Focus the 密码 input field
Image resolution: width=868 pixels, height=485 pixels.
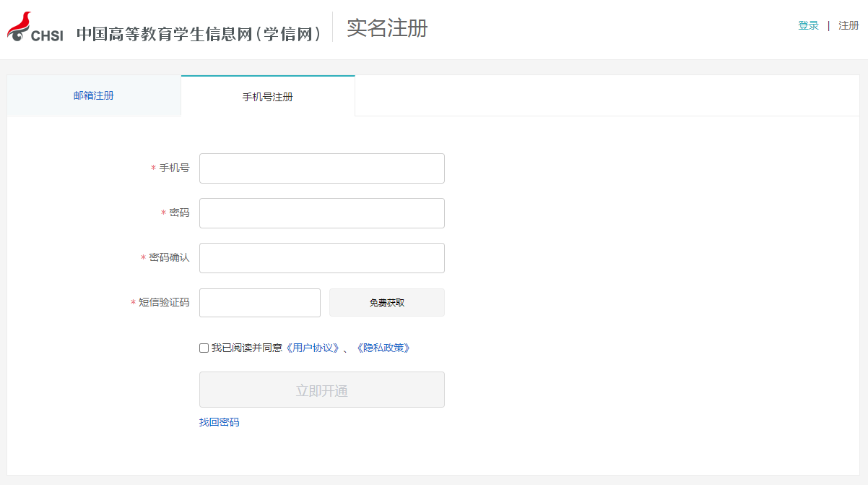[322, 213]
